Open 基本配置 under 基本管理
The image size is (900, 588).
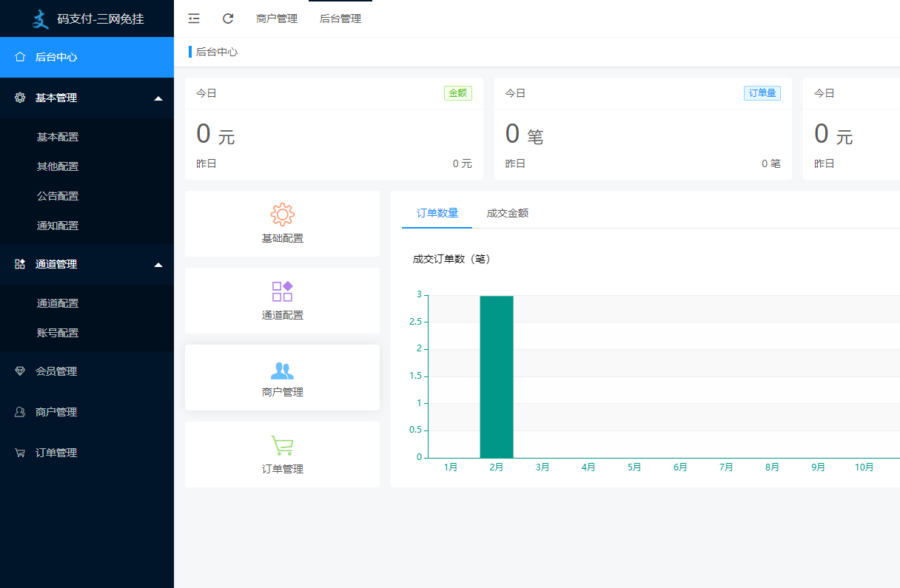click(x=58, y=137)
